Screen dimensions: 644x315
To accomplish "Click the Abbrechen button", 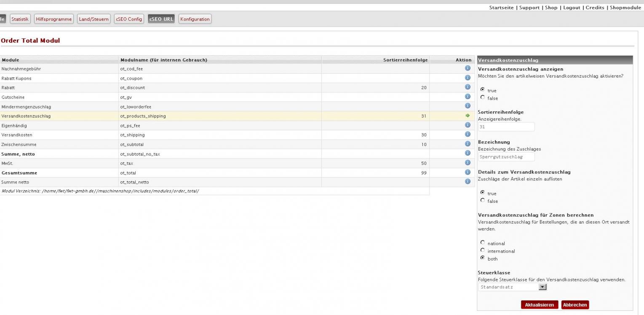I will pyautogui.click(x=575, y=305).
